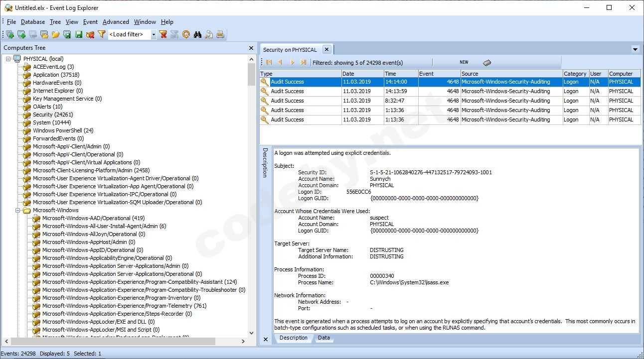Collapse the Microsoft-Windows tree folder
Viewport: 644px width, 359px height.
point(18,210)
